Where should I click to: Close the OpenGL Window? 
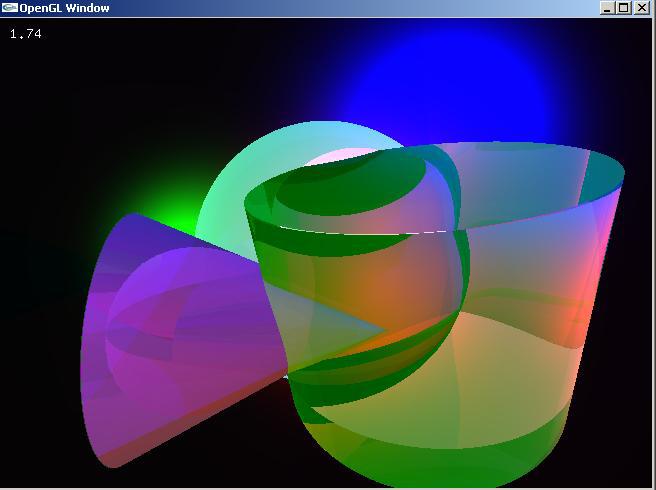pyautogui.click(x=642, y=8)
